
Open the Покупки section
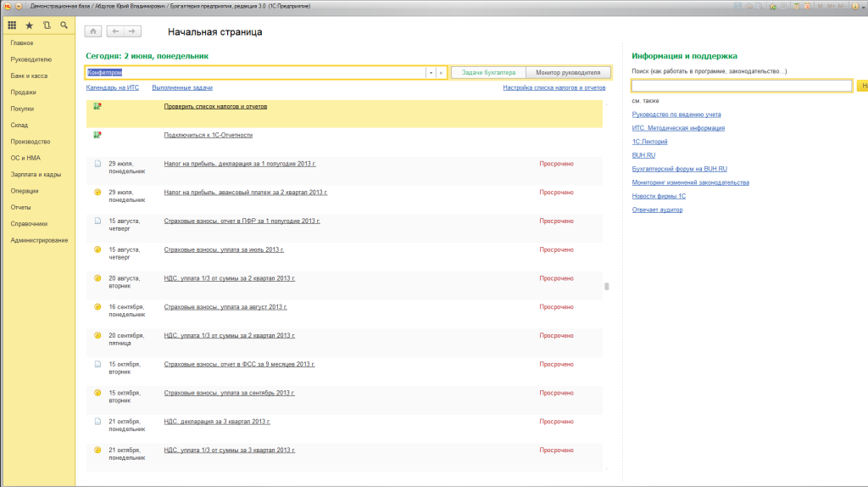22,109
